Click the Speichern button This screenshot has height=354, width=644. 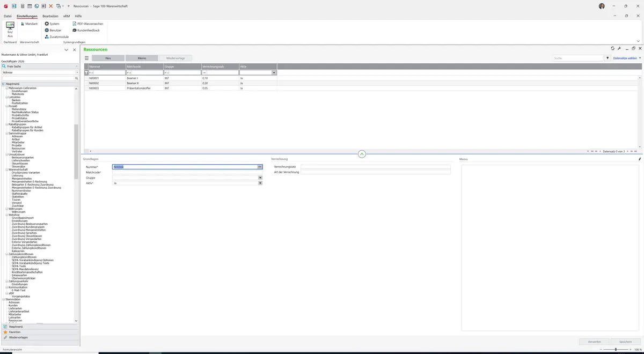tap(626, 341)
